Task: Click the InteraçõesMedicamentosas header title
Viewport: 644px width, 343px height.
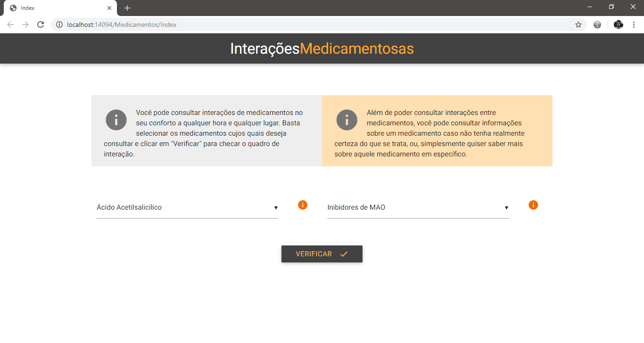Action: click(322, 49)
